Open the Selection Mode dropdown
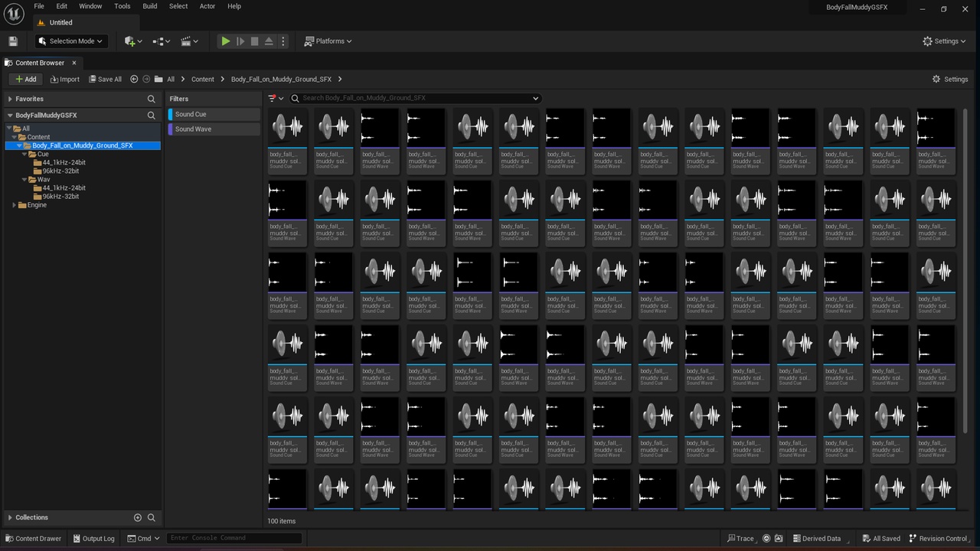The width and height of the screenshot is (980, 551). [70, 41]
